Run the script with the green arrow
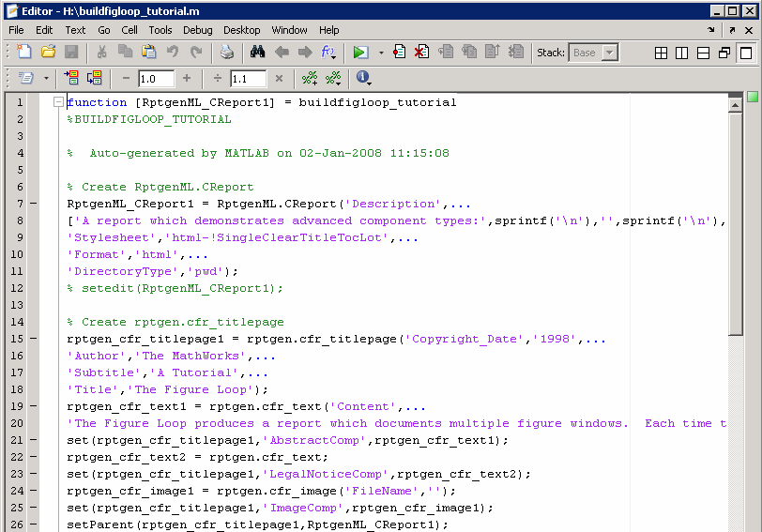This screenshot has width=762, height=532. point(360,53)
